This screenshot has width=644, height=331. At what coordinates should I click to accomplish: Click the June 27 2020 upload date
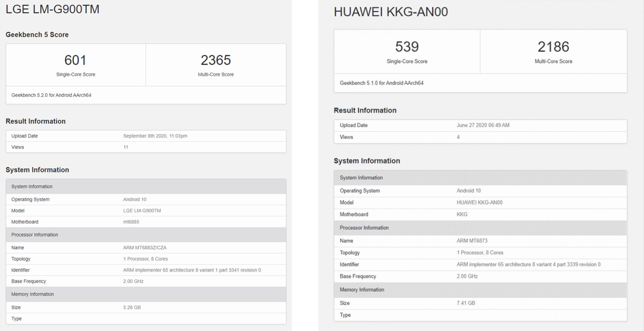(x=483, y=125)
